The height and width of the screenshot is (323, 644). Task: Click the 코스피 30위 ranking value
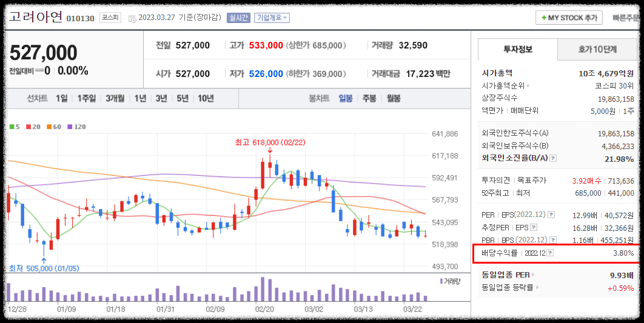pos(614,86)
